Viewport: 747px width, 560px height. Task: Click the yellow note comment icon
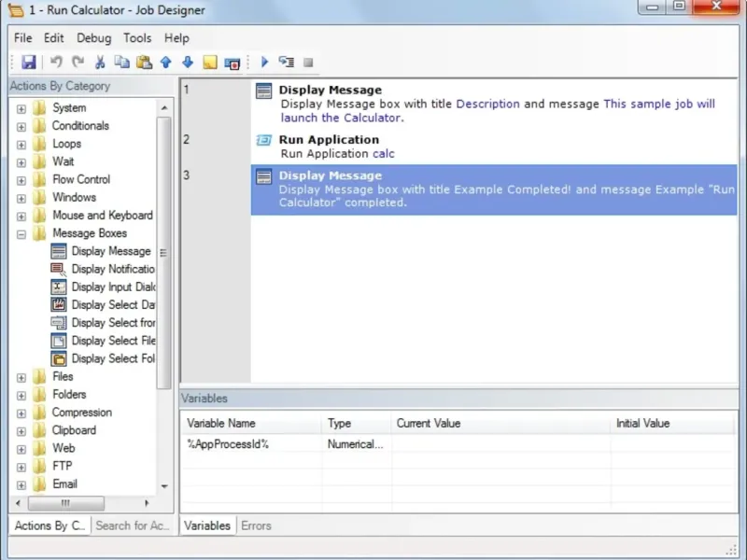(x=210, y=63)
